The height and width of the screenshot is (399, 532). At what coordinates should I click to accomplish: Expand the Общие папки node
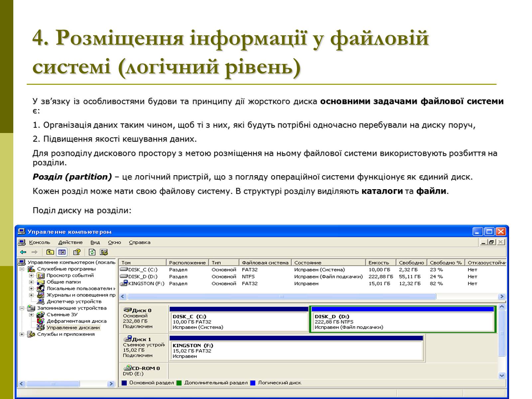(31, 282)
